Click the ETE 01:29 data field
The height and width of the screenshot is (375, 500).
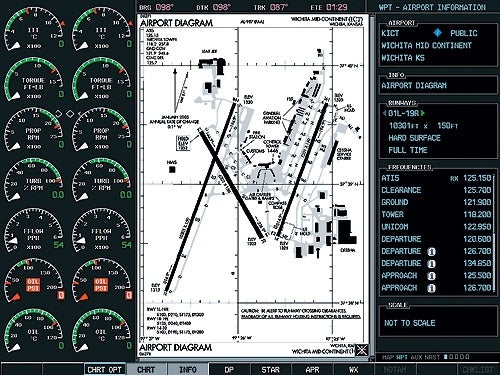pyautogui.click(x=328, y=7)
